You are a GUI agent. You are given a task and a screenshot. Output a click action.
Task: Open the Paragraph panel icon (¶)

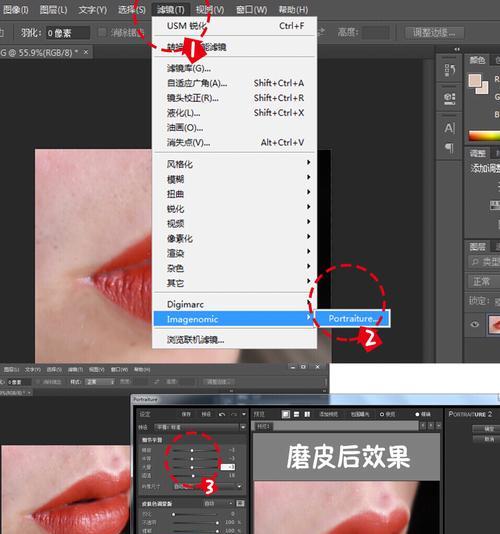[450, 148]
